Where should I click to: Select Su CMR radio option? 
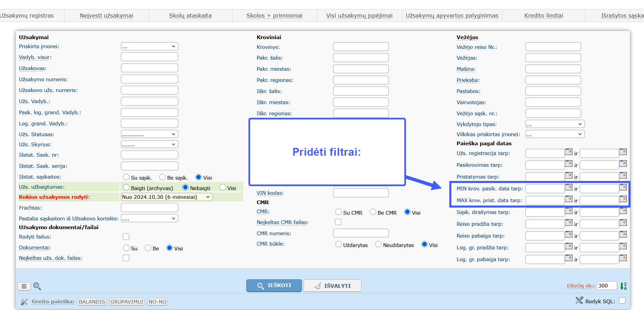(339, 212)
